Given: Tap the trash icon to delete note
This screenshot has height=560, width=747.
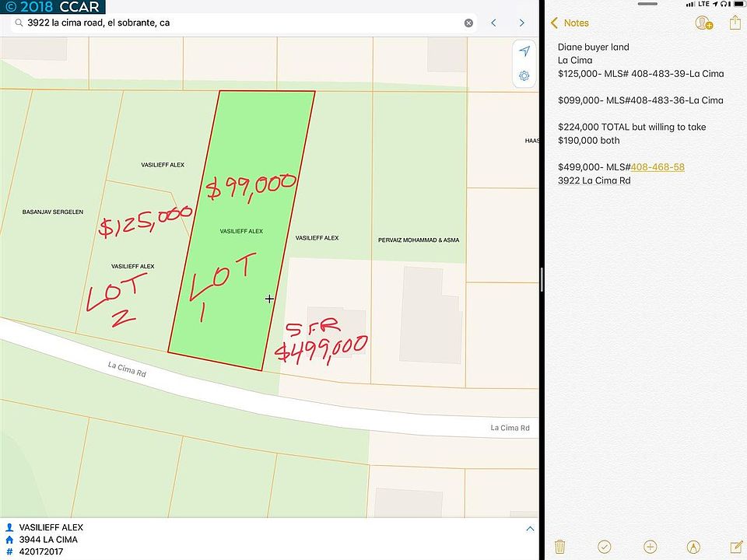Looking at the screenshot, I should [x=559, y=548].
